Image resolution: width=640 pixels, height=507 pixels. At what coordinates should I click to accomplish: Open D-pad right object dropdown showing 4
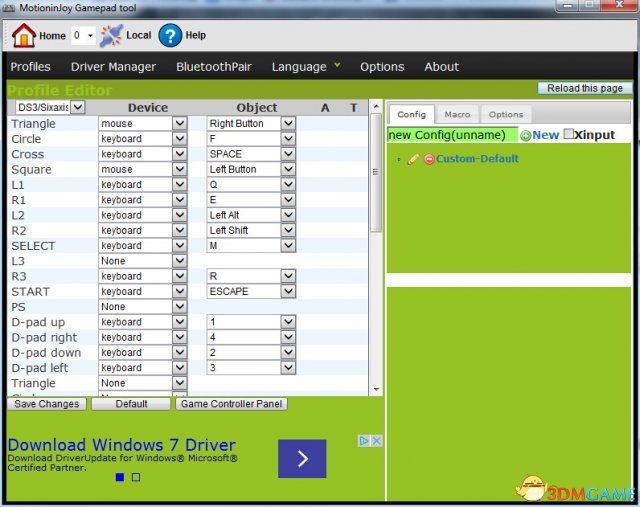tap(251, 337)
